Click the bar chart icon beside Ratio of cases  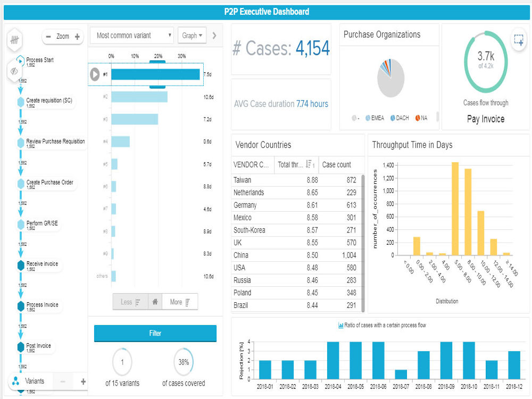pos(340,326)
